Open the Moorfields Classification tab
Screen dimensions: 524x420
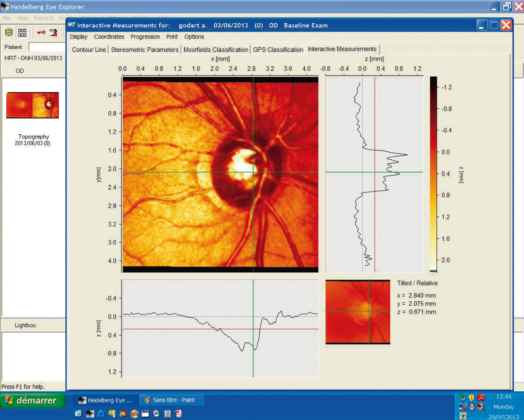(x=215, y=50)
